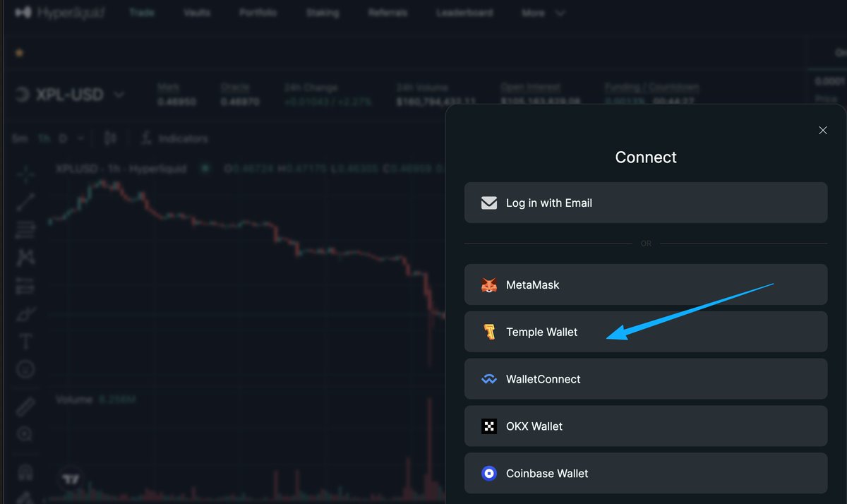Click Log in with Email
The height and width of the screenshot is (504, 847).
pos(645,203)
